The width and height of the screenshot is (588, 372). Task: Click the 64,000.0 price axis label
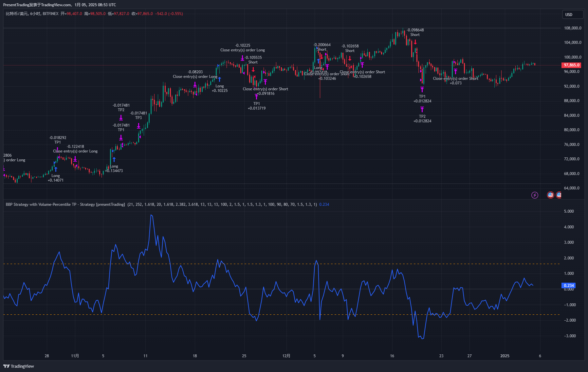point(572,188)
